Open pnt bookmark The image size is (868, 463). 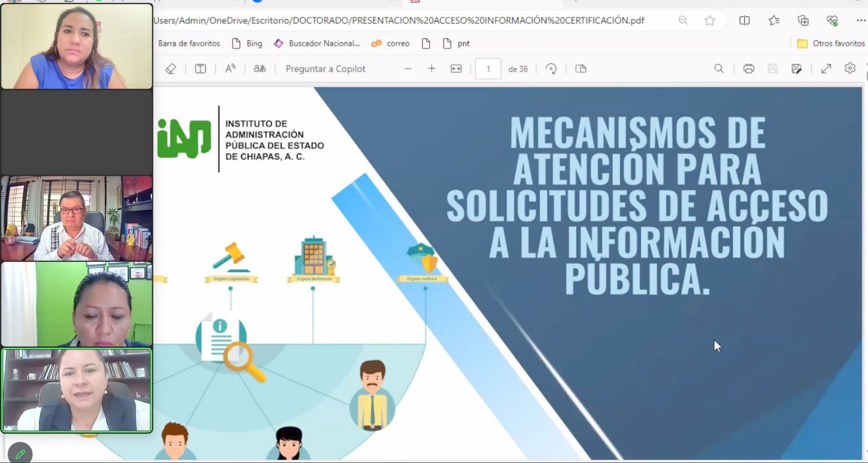coord(456,43)
